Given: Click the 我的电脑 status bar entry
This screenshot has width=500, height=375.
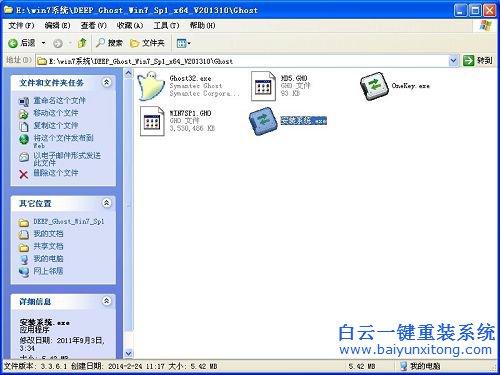Looking at the screenshot, I should click(421, 366).
